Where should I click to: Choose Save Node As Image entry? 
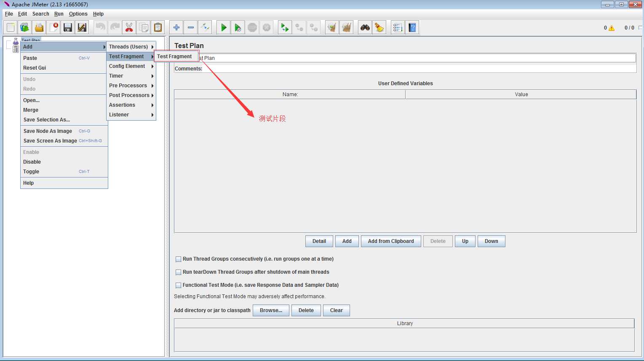(x=64, y=131)
